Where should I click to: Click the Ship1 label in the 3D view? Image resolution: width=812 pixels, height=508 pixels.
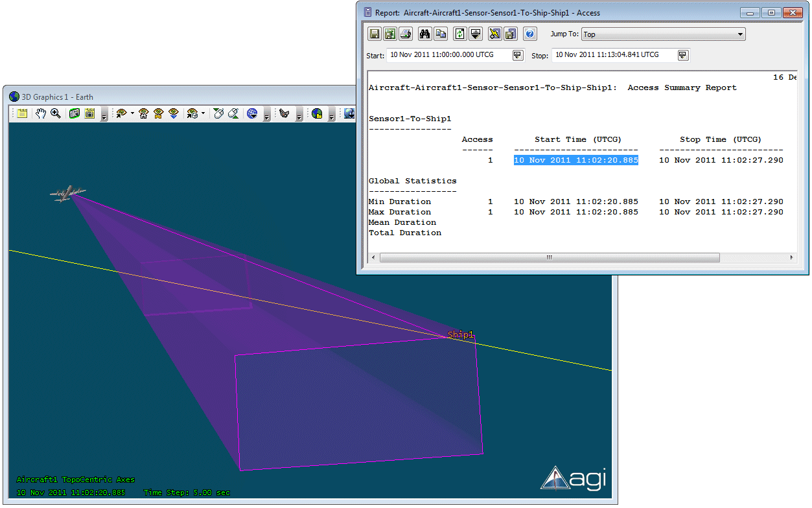click(x=461, y=335)
